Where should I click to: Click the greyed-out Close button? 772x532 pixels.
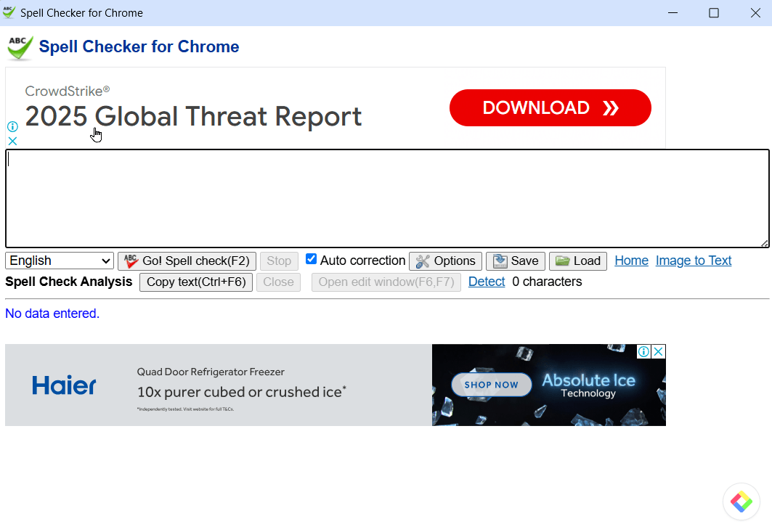278,282
